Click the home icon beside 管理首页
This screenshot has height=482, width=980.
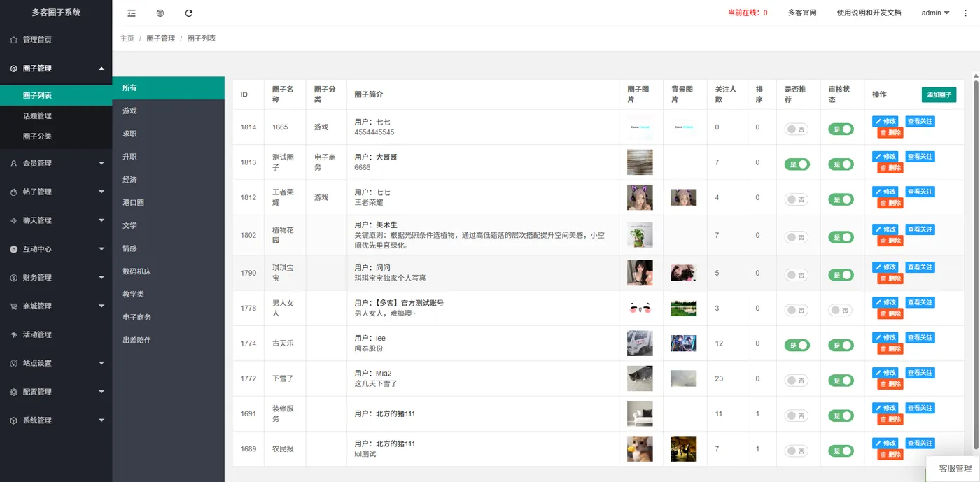click(x=14, y=40)
